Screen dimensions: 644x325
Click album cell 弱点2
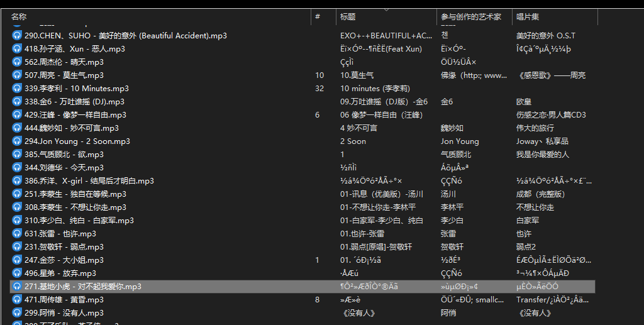(x=526, y=246)
